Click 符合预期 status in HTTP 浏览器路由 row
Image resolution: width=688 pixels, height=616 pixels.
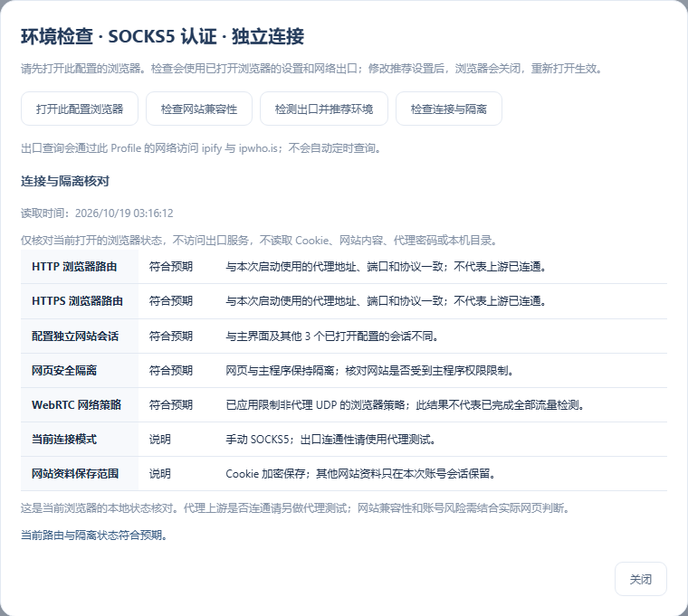point(171,267)
